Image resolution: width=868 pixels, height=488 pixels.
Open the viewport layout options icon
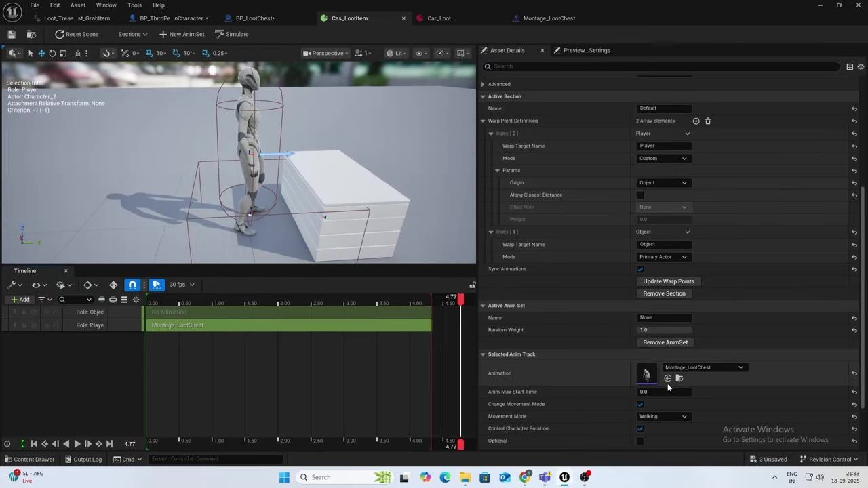463,53
